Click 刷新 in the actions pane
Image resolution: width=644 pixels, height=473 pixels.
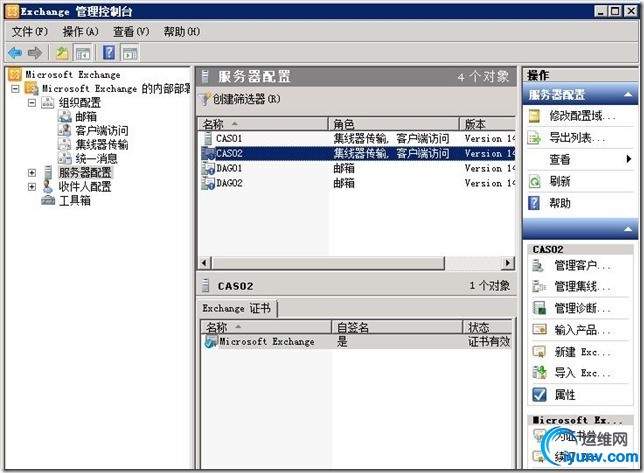[580, 181]
